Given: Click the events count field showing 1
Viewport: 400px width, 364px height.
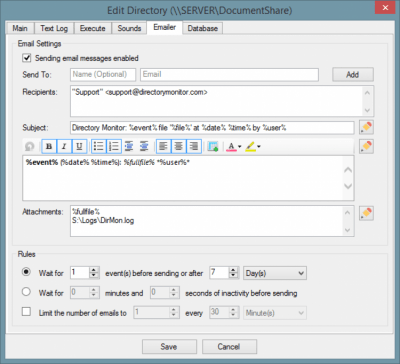Looking at the screenshot, I should pos(80,273).
